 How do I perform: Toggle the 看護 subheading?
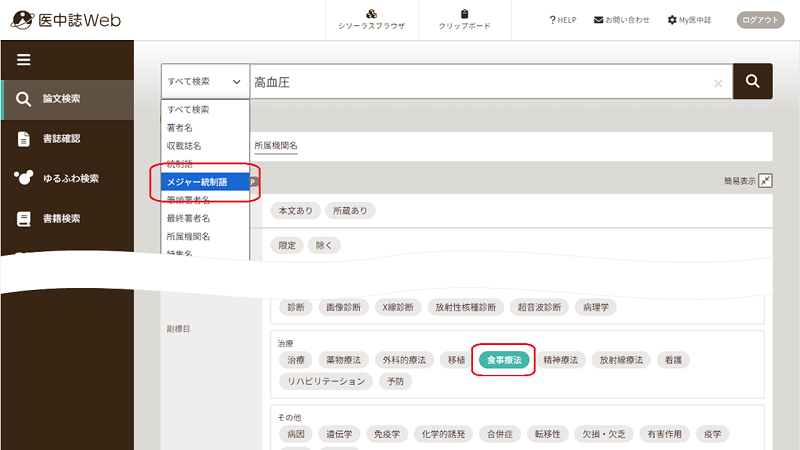coord(673,360)
